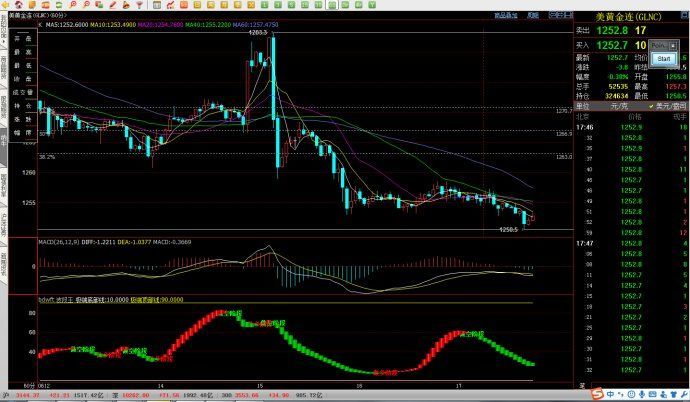This screenshot has height=402, width=690.
Task: Click the 持仓 value 324634
Action: tap(616, 96)
